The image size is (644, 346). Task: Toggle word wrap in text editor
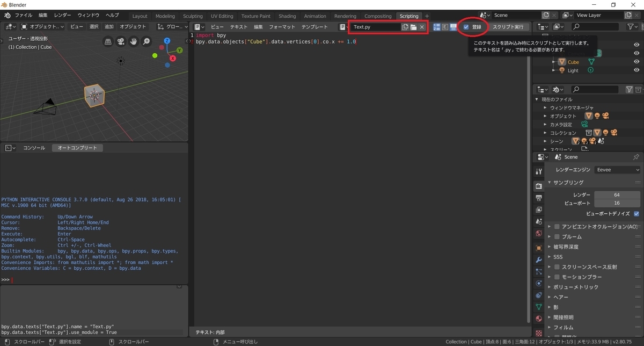pos(445,27)
